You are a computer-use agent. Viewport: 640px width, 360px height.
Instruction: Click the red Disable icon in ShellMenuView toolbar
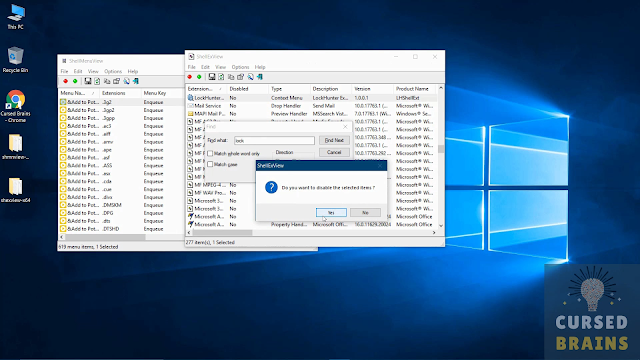65,81
